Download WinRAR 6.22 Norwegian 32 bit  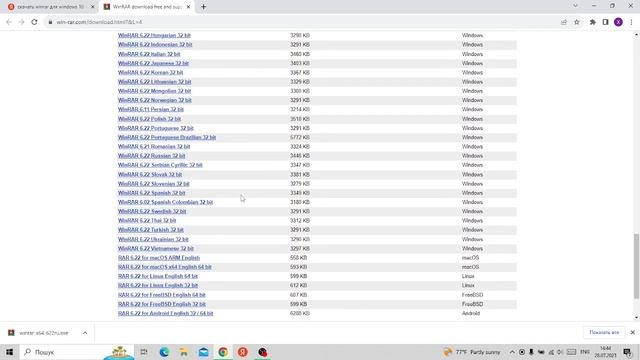(155, 100)
